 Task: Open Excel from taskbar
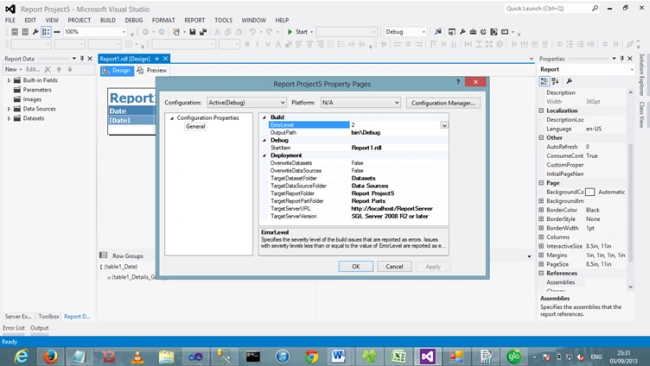(398, 356)
